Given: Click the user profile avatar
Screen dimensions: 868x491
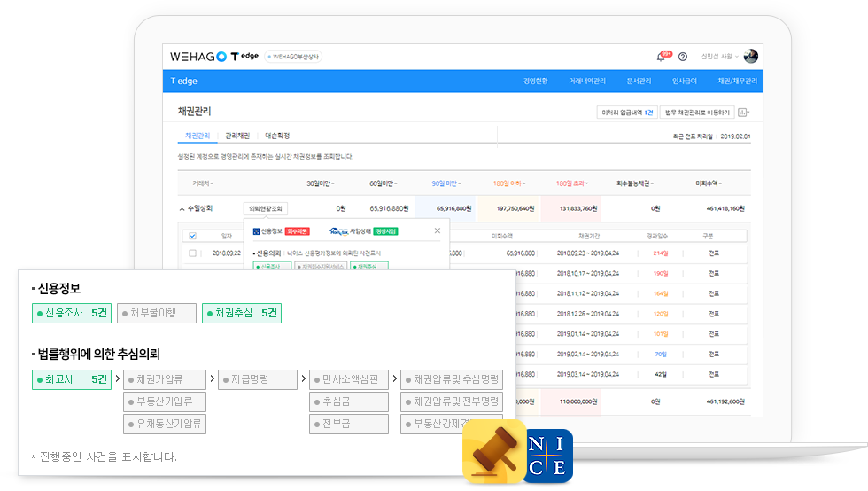Looking at the screenshot, I should click(x=750, y=56).
